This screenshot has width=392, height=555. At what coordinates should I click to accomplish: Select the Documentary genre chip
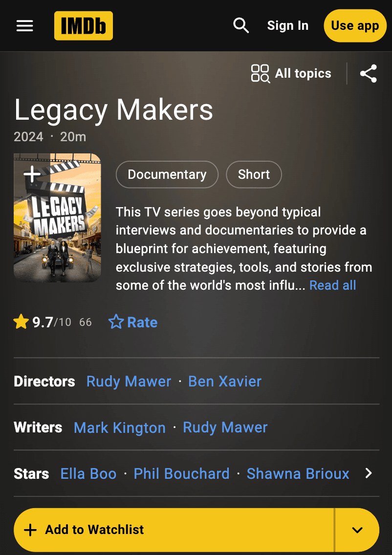(167, 174)
